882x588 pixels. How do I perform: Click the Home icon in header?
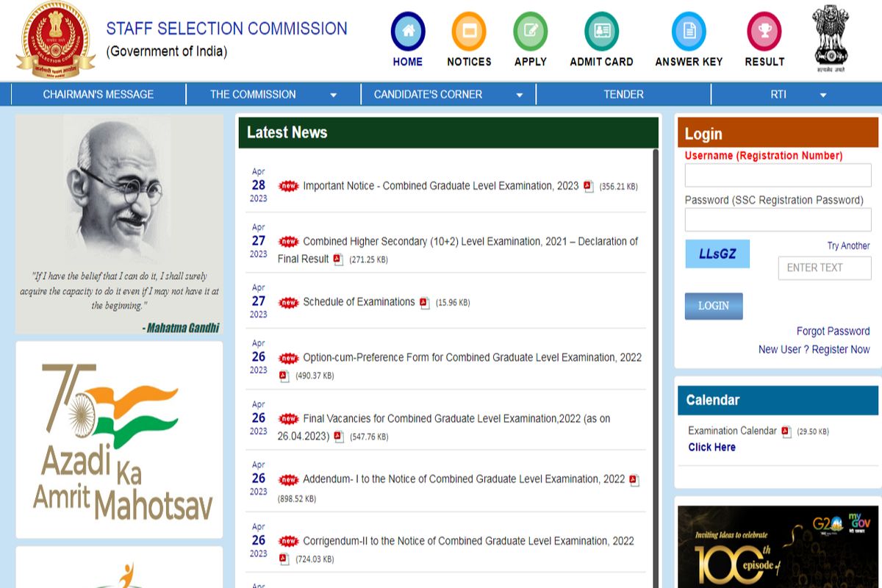407,32
